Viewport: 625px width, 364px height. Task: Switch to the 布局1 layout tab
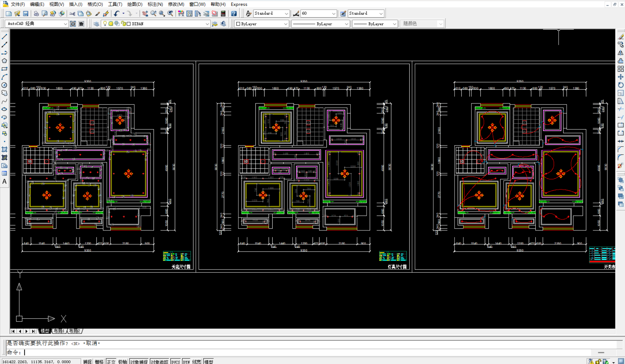pyautogui.click(x=59, y=331)
